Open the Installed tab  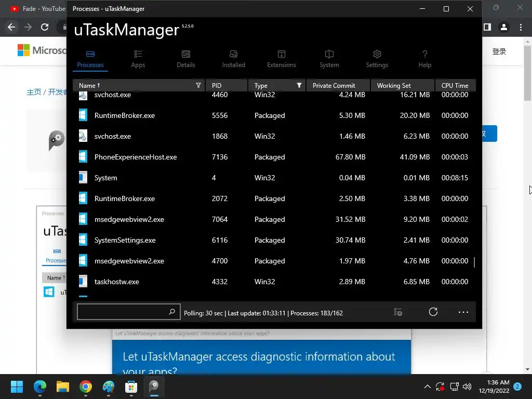(x=233, y=59)
